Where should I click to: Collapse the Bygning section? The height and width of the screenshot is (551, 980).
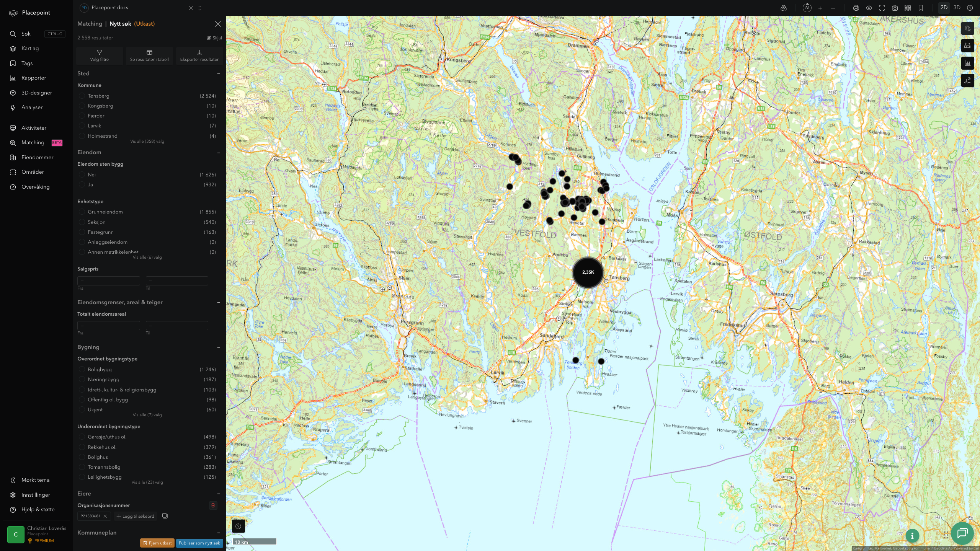point(219,347)
